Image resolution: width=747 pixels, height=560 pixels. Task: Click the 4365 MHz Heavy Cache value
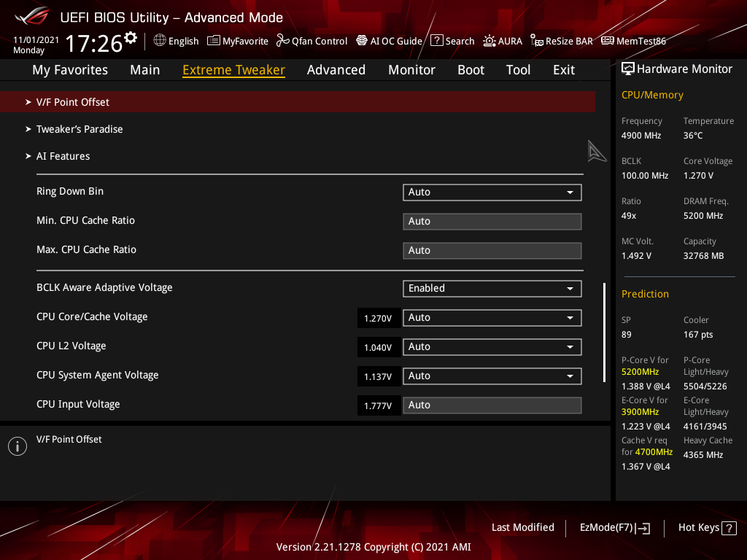[x=703, y=455]
